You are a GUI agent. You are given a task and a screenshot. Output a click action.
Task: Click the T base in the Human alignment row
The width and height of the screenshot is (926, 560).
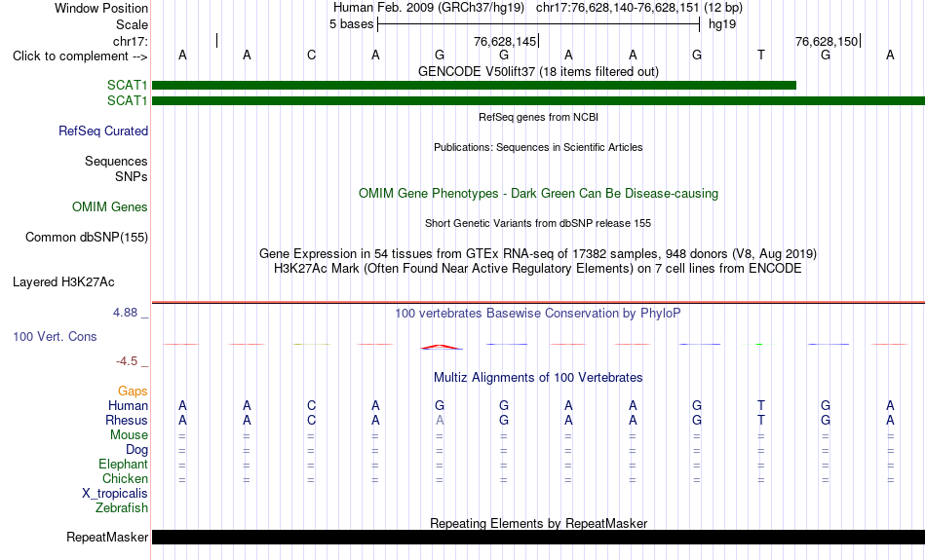[x=761, y=405]
